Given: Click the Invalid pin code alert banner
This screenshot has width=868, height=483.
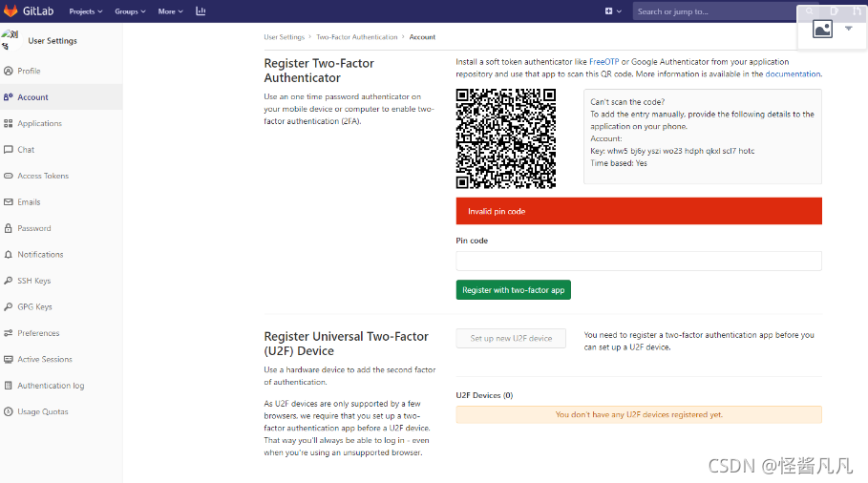Looking at the screenshot, I should (x=639, y=211).
